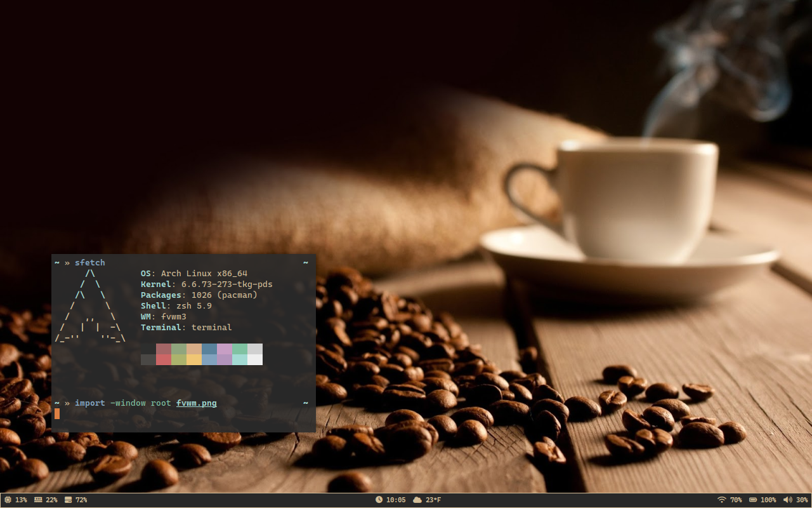812x508 pixels.
Task: Click the speaker volume icon
Action: point(787,500)
